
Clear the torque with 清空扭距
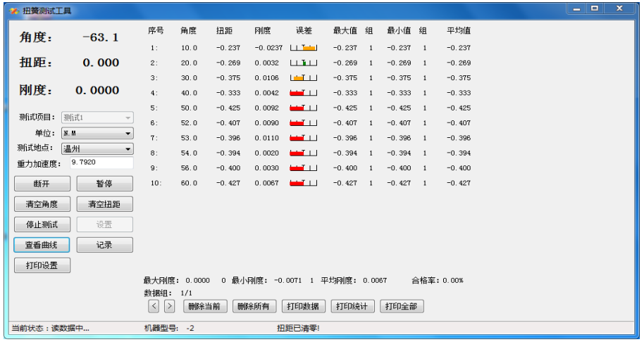(x=104, y=204)
